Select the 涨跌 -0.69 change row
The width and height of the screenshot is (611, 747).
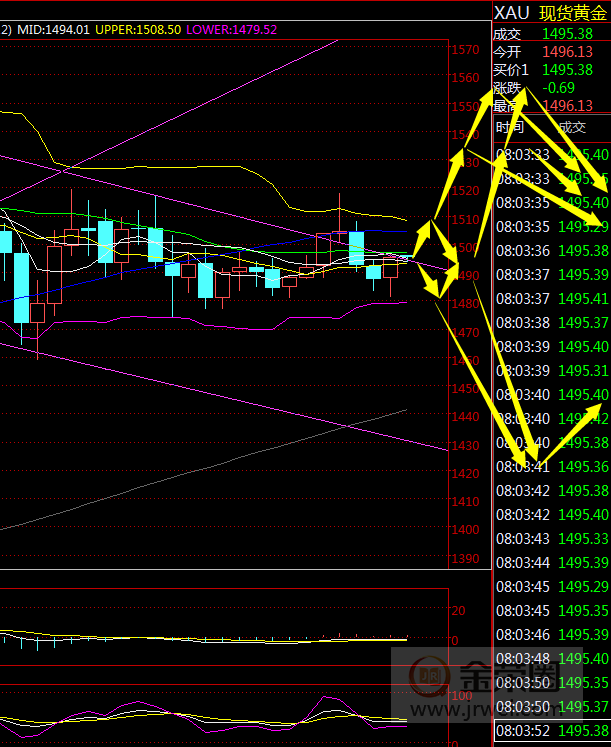550,88
